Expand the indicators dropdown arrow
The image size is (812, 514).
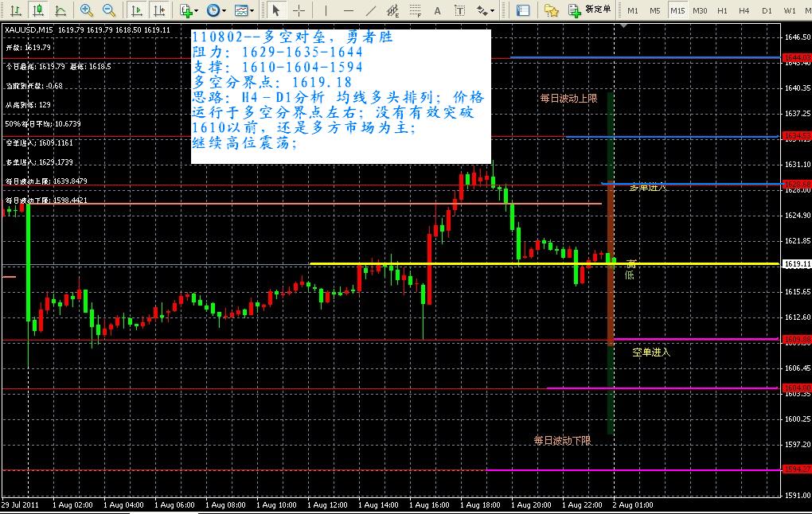tap(197, 10)
